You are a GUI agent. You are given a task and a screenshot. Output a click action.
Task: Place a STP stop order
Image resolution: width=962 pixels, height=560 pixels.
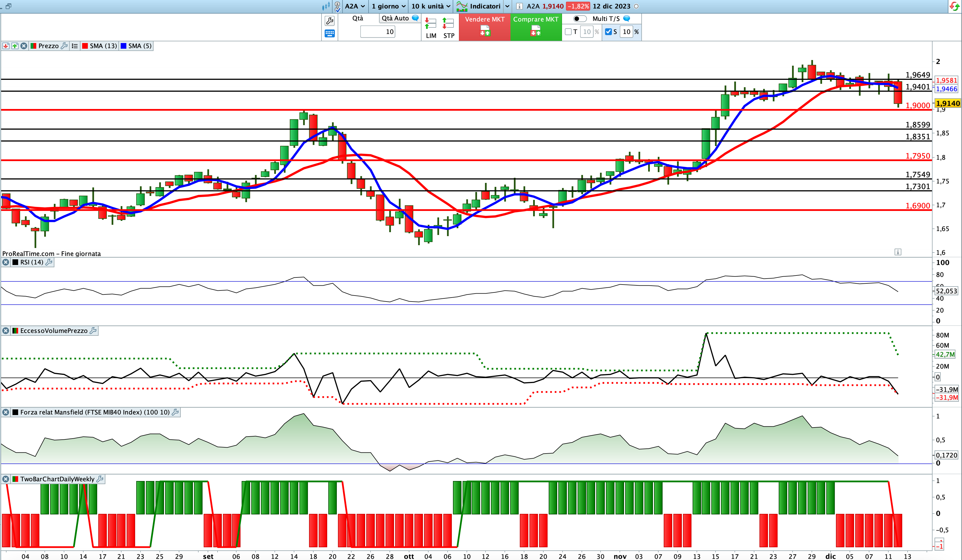448,28
